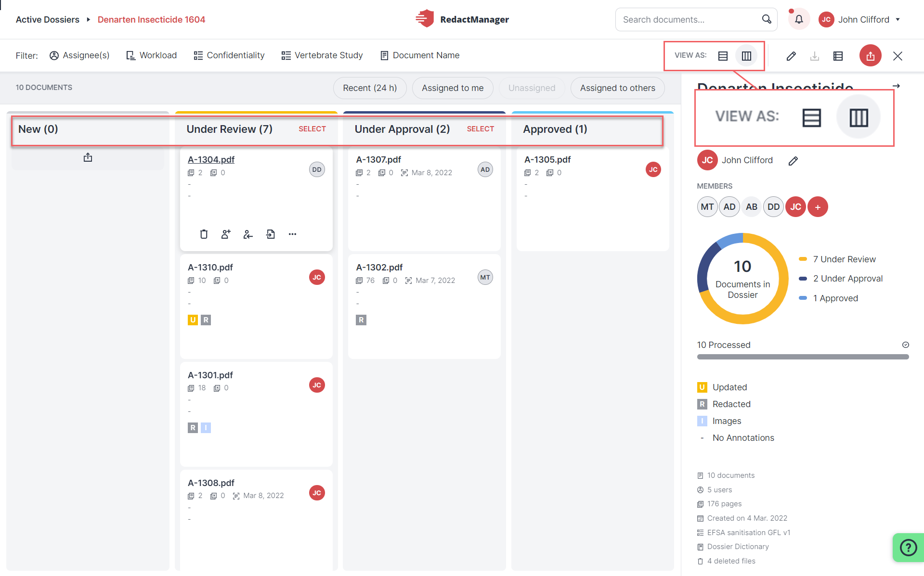Select the MT member avatar
The width and height of the screenshot is (924, 576).
coord(707,207)
